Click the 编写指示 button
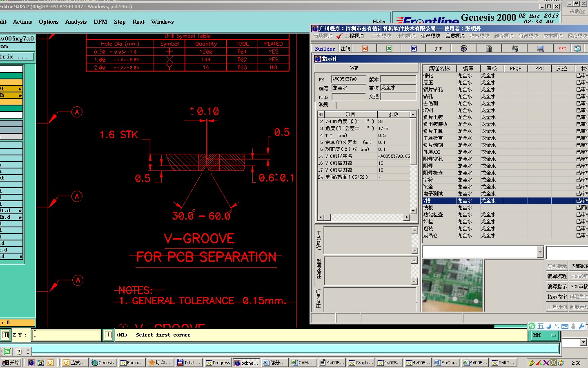Screen dimensions: 588x368 point(557,287)
